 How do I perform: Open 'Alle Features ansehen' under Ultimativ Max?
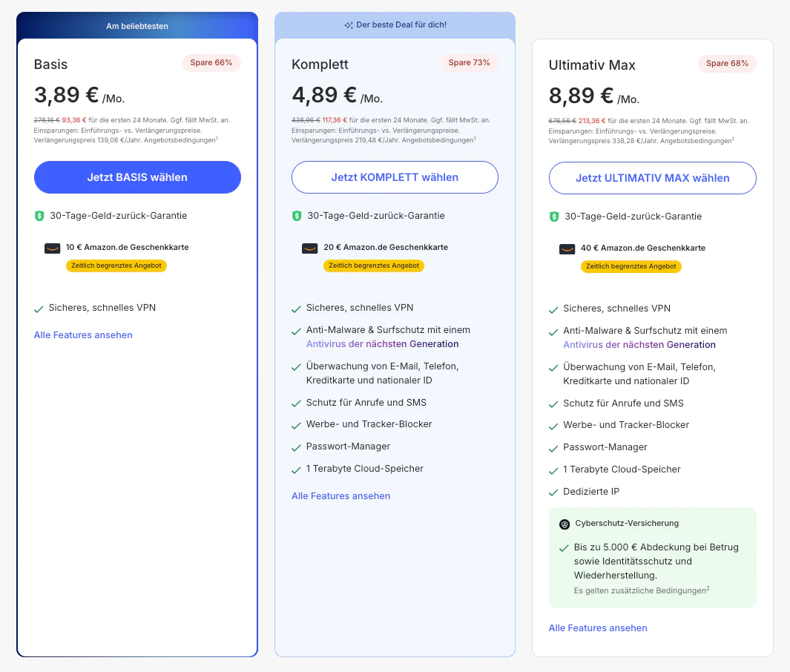(x=598, y=628)
